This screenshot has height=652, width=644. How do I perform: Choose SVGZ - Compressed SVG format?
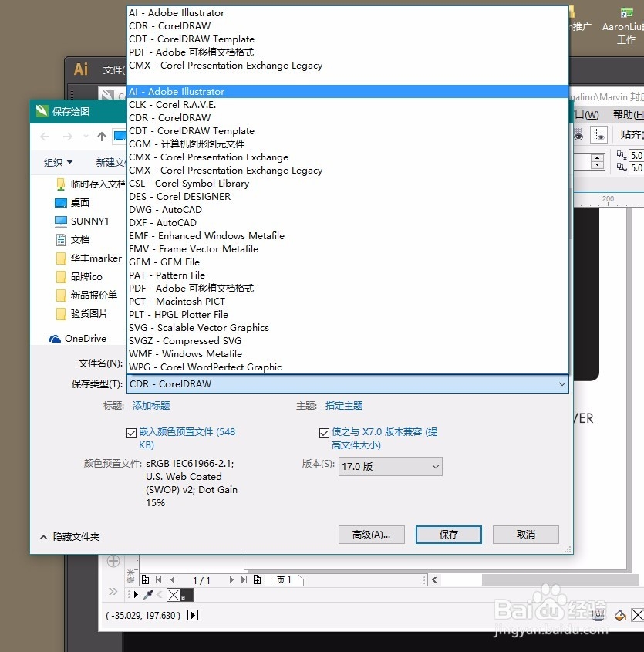click(348, 340)
